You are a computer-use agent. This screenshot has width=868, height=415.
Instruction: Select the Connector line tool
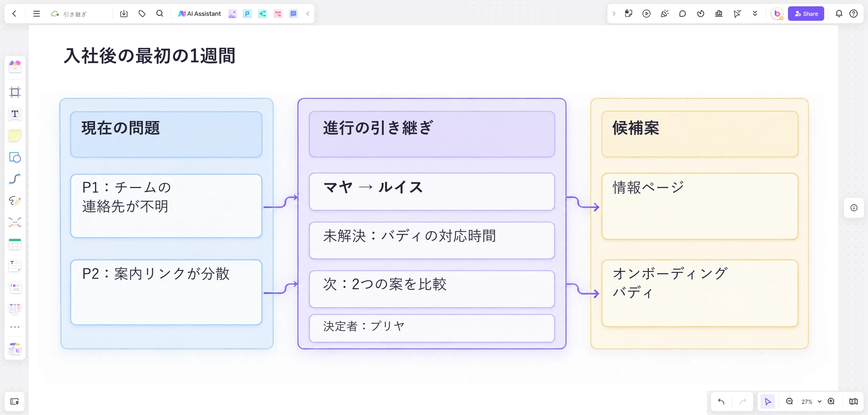(15, 179)
